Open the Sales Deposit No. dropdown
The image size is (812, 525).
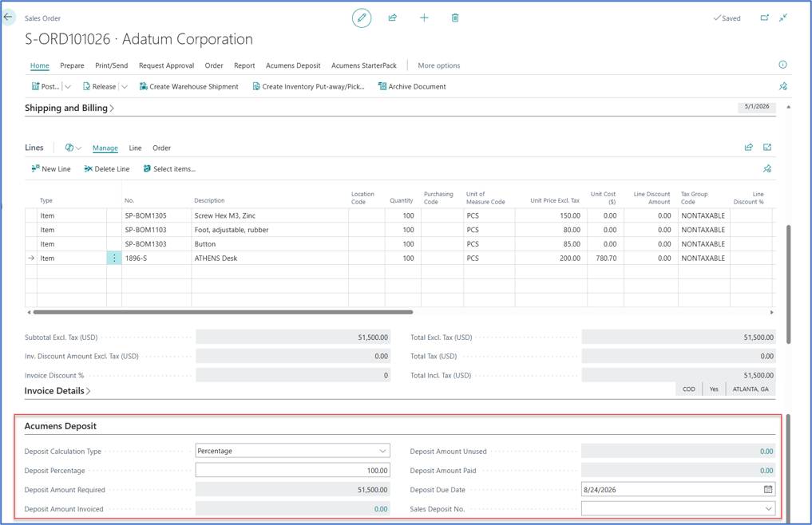pos(769,509)
